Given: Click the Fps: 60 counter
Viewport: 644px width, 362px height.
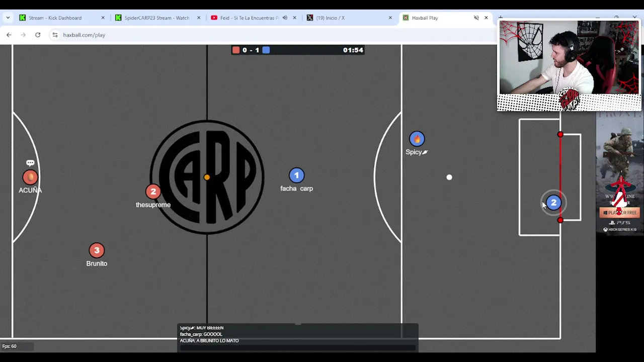Looking at the screenshot, I should point(9,346).
